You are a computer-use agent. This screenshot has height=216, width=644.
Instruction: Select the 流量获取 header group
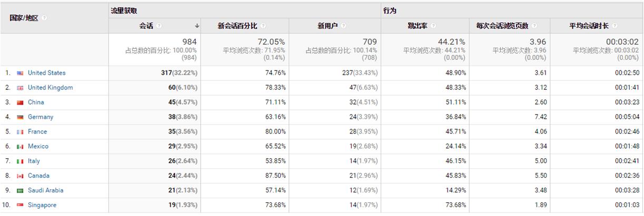pyautogui.click(x=124, y=11)
